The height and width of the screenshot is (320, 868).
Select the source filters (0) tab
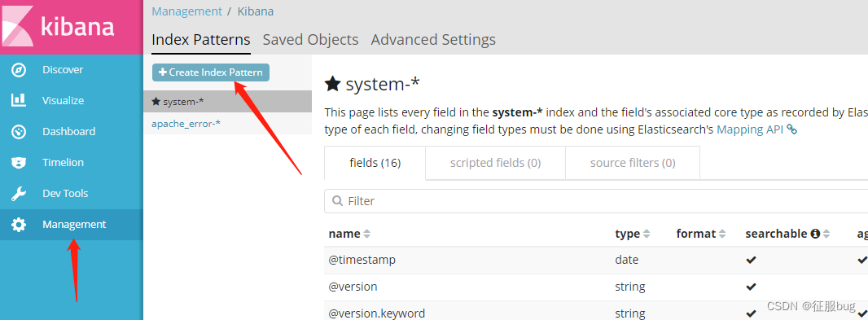click(x=633, y=163)
